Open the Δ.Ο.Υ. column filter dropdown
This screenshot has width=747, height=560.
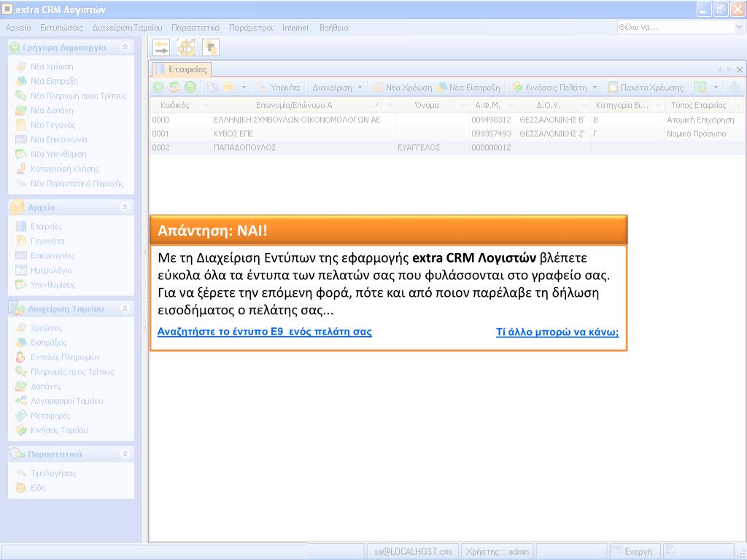click(584, 105)
